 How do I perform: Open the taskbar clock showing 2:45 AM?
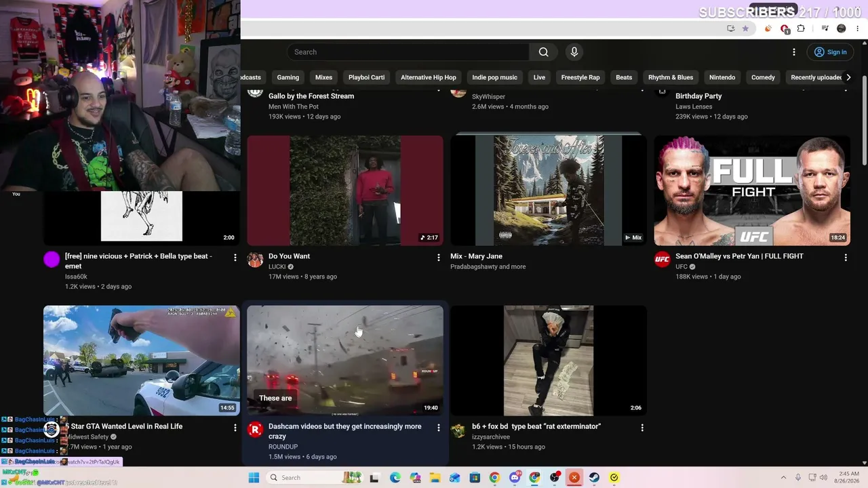click(x=849, y=478)
